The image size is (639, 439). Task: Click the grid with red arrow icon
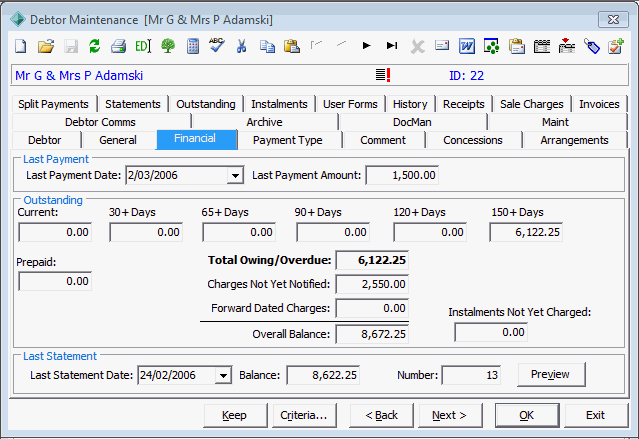(x=567, y=46)
